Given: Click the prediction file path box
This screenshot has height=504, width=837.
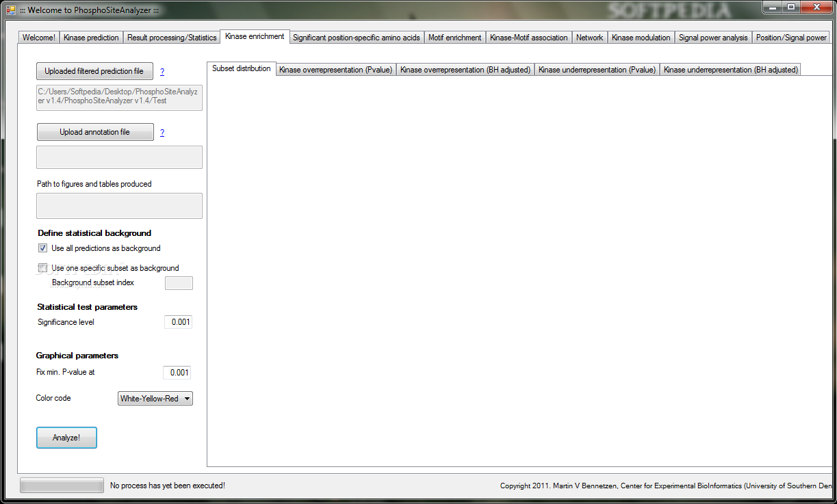Looking at the screenshot, I should (x=119, y=97).
